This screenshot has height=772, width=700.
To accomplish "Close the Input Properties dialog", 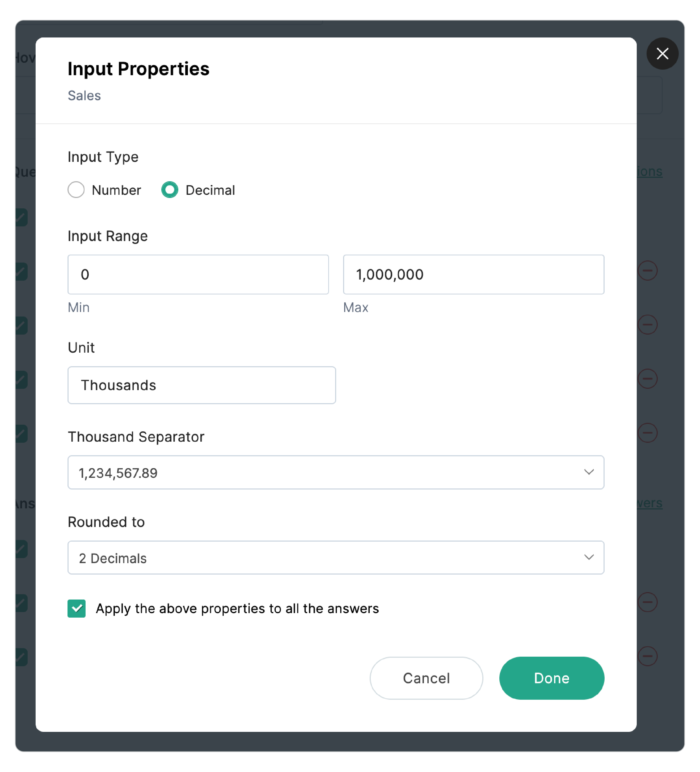I will point(662,54).
